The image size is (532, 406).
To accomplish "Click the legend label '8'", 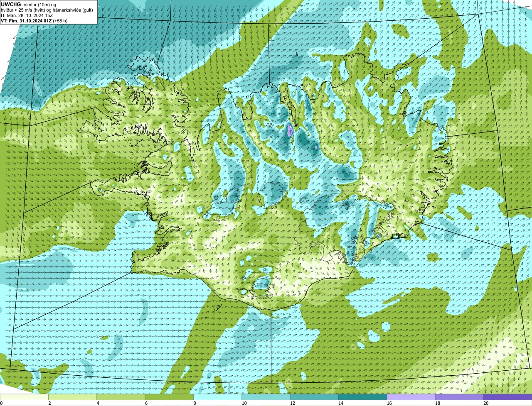I will click(195, 403).
